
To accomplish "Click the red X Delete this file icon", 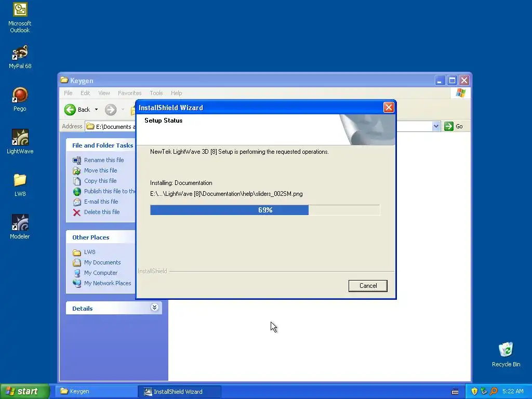I will click(77, 212).
